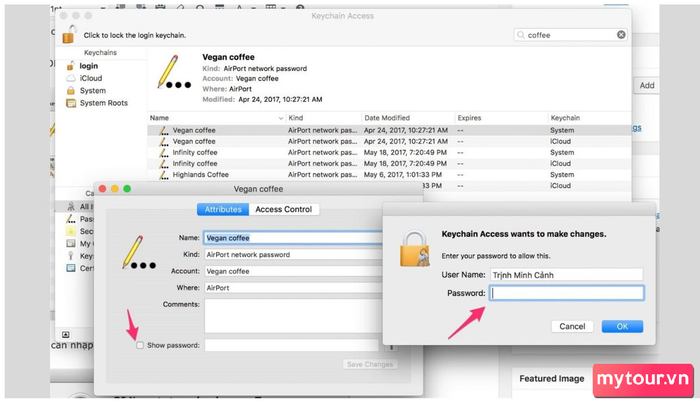Image resolution: width=700 pixels, height=405 pixels.
Task: Select the Vegan coffee row in System keychain
Action: (x=389, y=130)
